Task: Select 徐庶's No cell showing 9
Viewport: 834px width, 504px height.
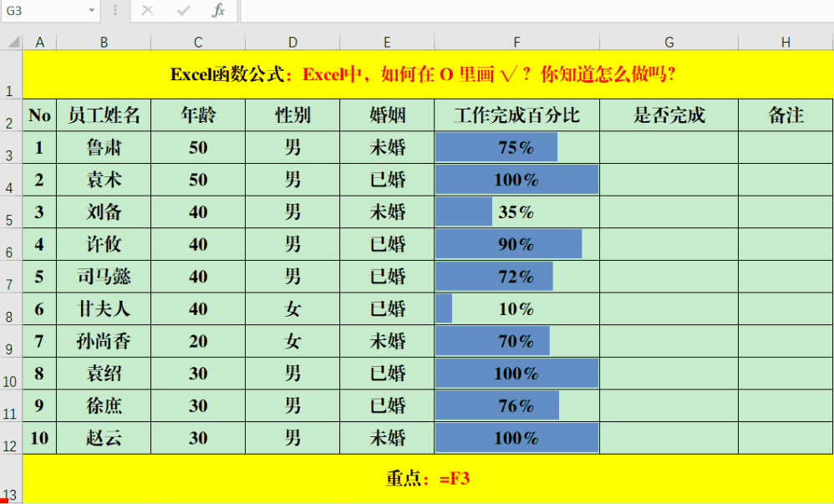Action: pyautogui.click(x=39, y=405)
